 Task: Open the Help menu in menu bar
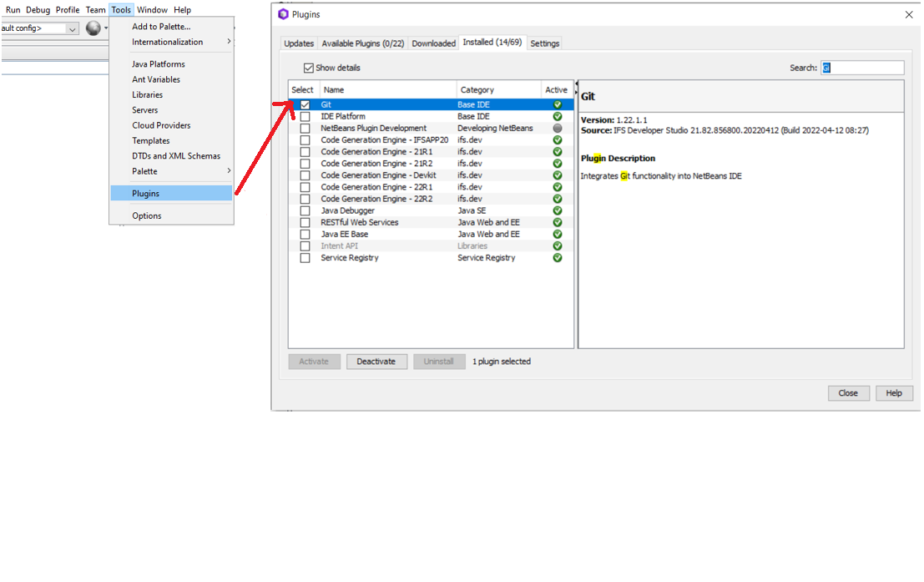(x=182, y=9)
